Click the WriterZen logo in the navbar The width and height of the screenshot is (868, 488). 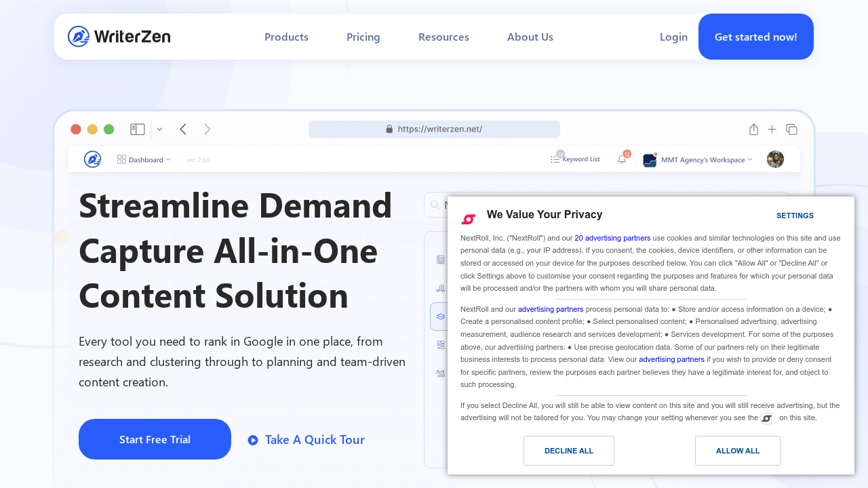(119, 37)
